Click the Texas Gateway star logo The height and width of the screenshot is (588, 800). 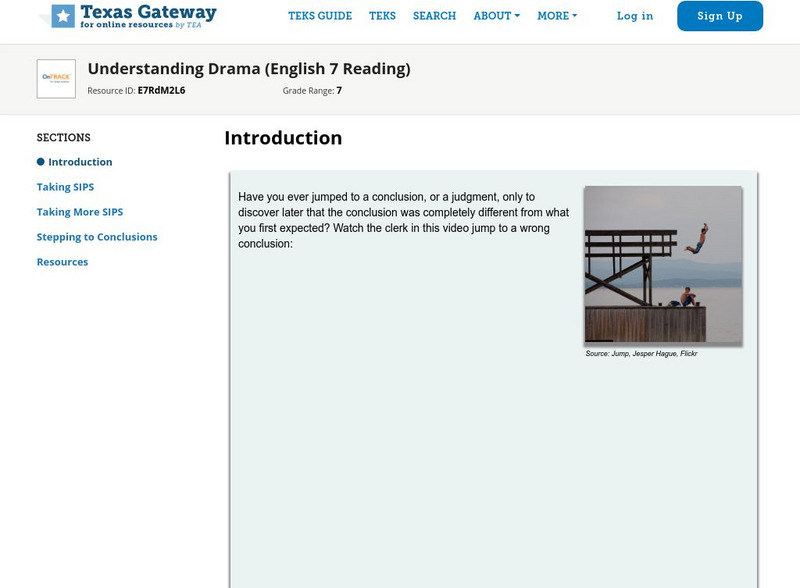click(x=62, y=15)
